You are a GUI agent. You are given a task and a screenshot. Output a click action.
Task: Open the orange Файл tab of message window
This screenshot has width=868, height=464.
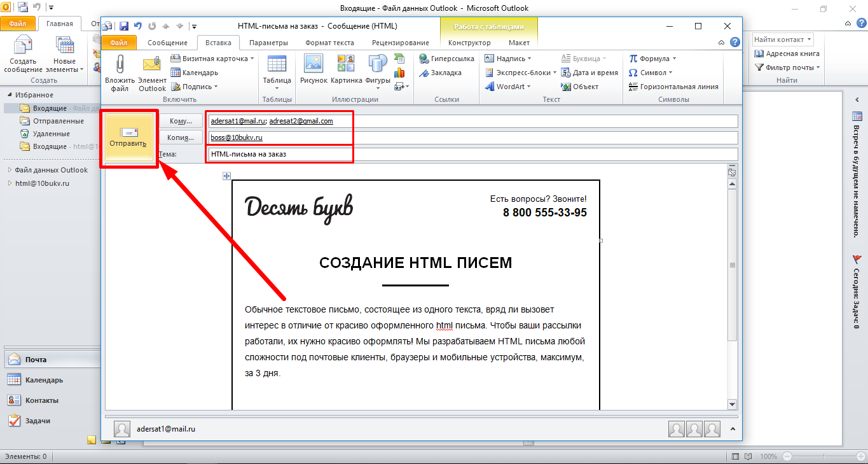tap(119, 43)
